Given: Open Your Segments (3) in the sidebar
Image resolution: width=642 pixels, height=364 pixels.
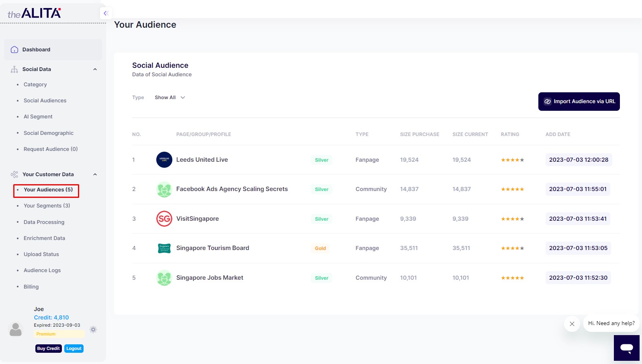Looking at the screenshot, I should tap(47, 206).
